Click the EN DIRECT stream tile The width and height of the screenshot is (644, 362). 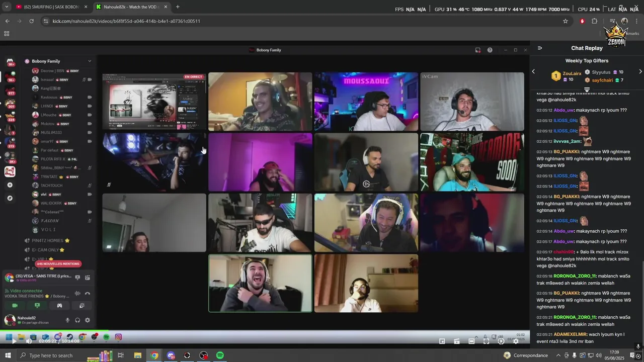[154, 102]
